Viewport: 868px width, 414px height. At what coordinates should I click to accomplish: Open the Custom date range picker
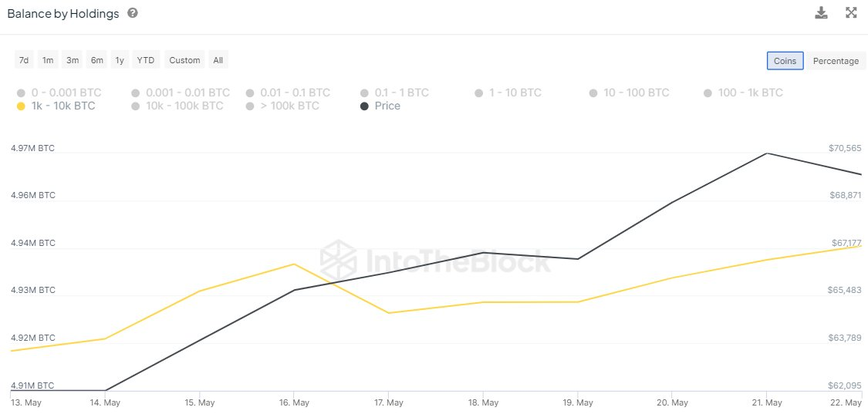pyautogui.click(x=184, y=60)
